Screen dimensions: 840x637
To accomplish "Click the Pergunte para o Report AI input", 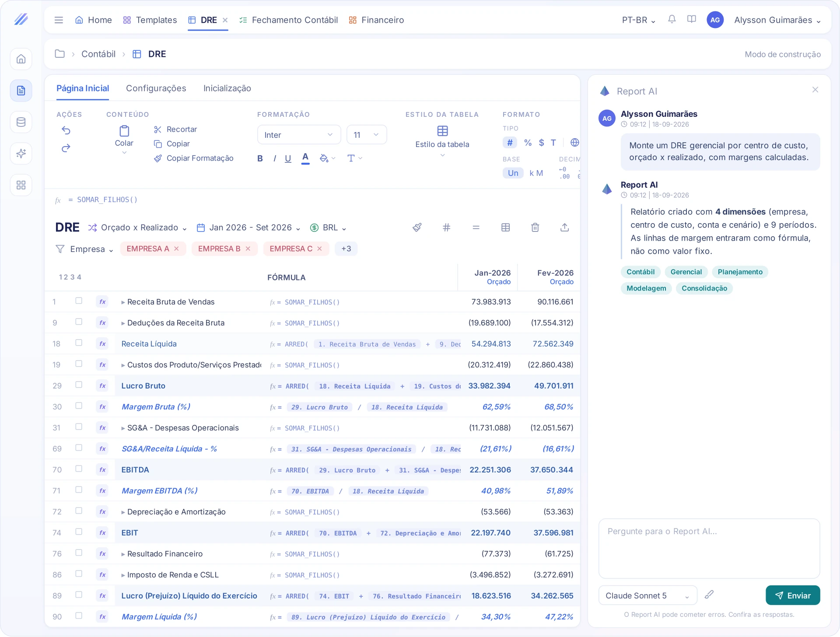I will point(709,549).
